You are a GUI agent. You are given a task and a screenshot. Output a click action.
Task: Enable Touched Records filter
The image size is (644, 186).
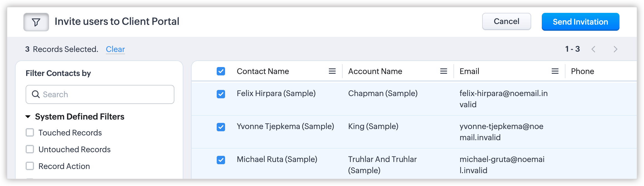[x=30, y=132]
